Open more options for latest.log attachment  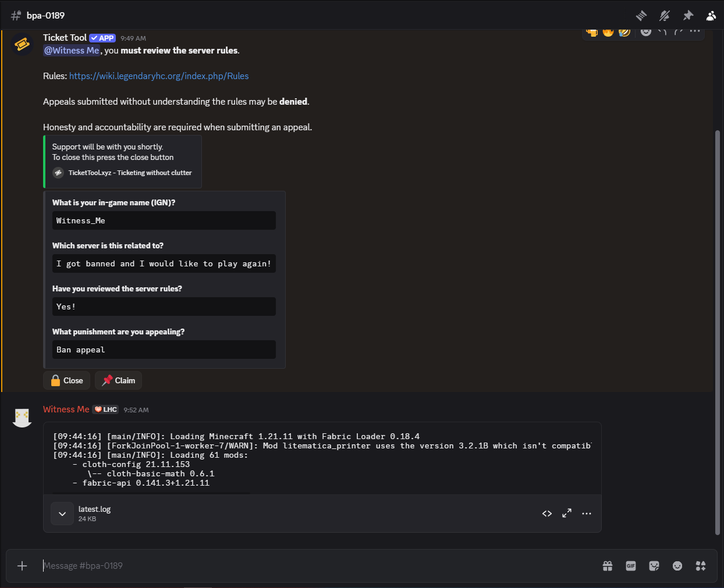(x=587, y=514)
